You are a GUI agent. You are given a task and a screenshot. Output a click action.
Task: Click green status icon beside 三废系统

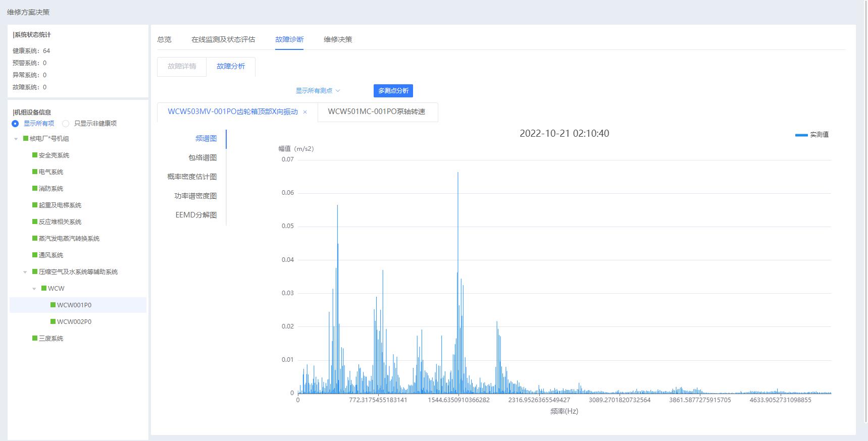click(35, 339)
